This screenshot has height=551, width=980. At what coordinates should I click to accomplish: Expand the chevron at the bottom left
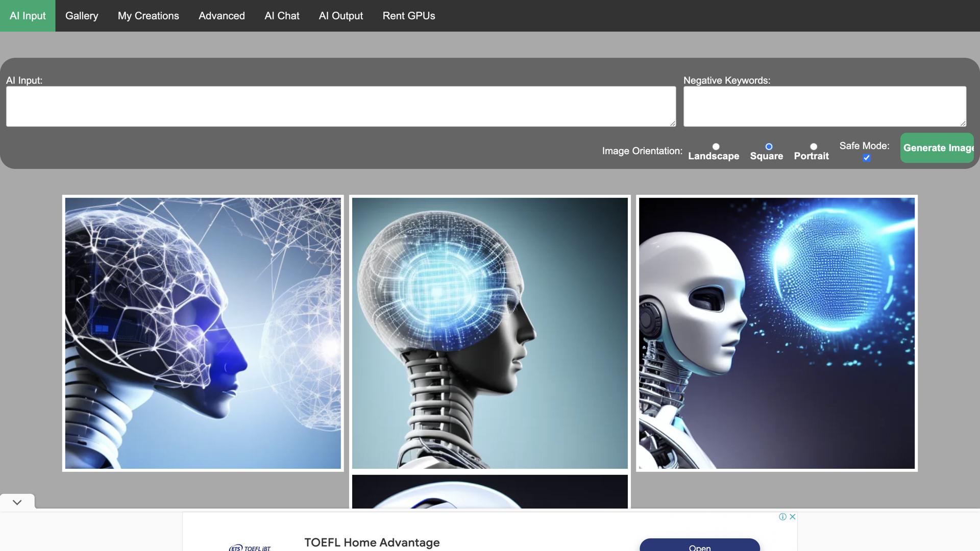click(x=17, y=502)
